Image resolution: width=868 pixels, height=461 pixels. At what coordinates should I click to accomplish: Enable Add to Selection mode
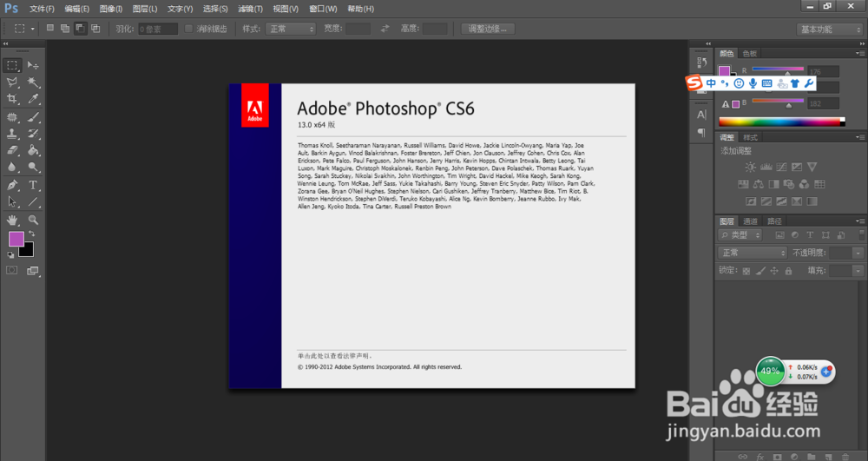pos(65,29)
